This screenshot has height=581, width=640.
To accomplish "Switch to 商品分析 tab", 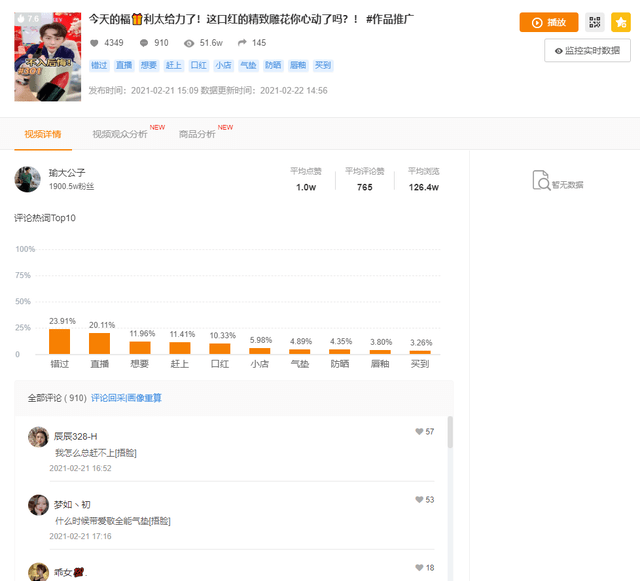I will click(197, 134).
